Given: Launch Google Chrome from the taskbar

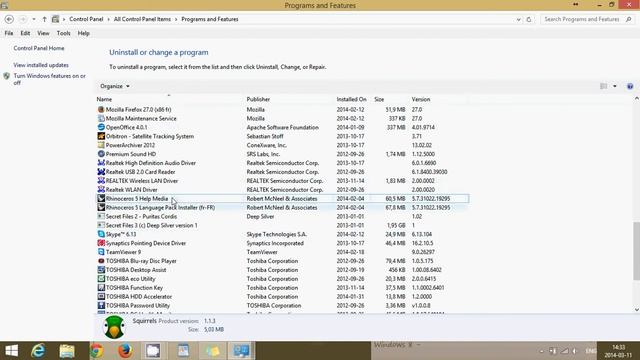Looking at the screenshot, I should pyautogui.click(x=97, y=351).
